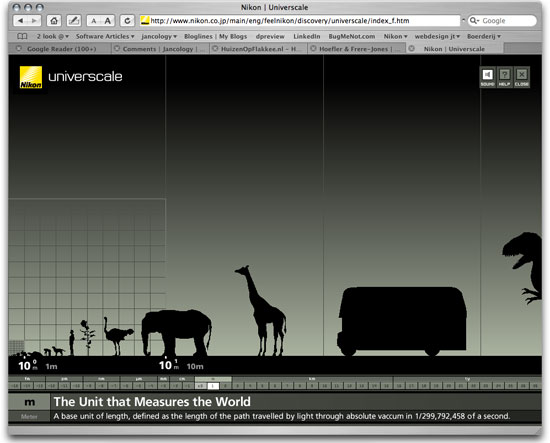Click Universcale CLOSE button
550x443 pixels.
tap(522, 77)
